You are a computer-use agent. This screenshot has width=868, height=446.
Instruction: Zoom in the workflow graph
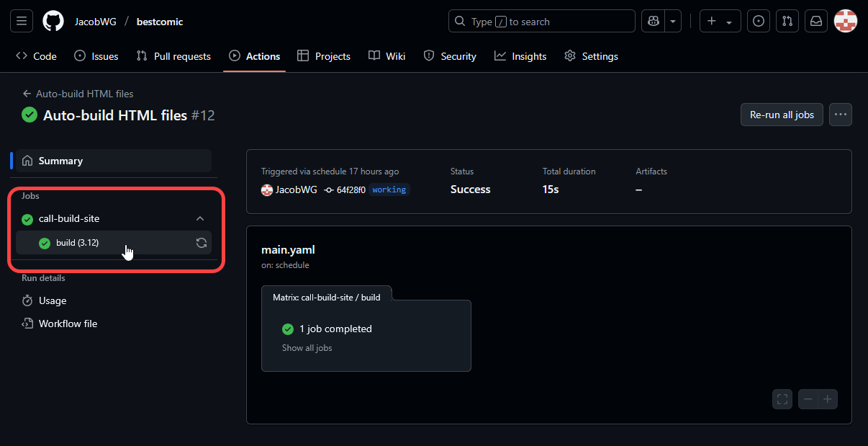828,399
